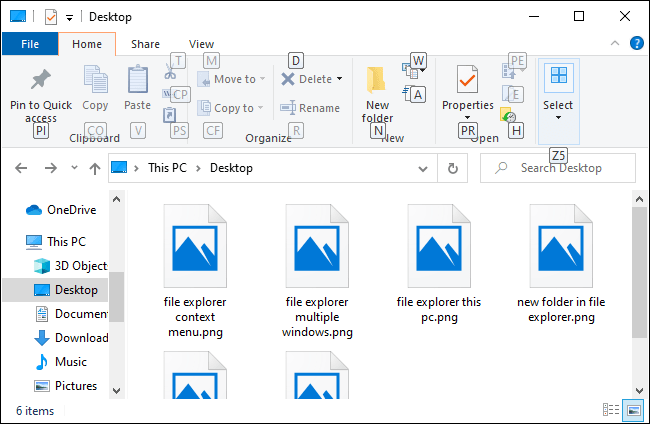650x424 pixels.
Task: Click the blue Help question mark icon
Action: pos(636,43)
